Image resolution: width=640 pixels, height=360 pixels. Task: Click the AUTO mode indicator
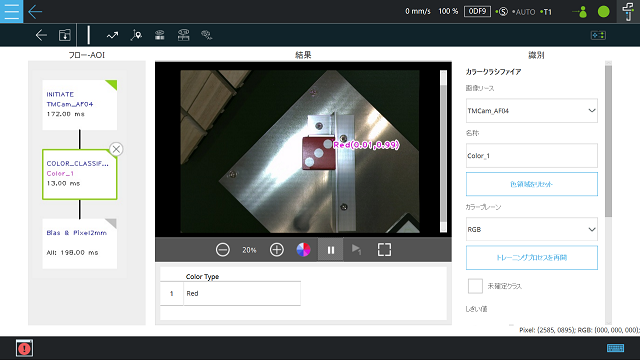click(x=524, y=12)
